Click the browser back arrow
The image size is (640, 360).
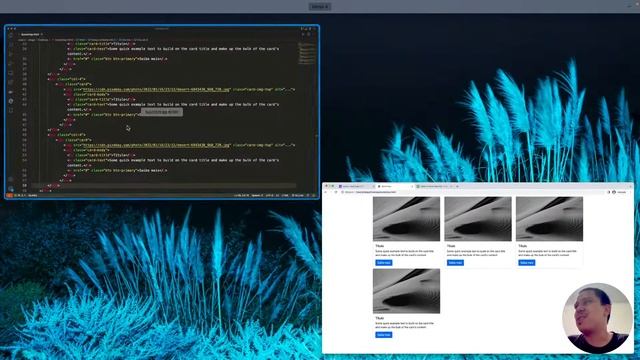pyautogui.click(x=326, y=192)
